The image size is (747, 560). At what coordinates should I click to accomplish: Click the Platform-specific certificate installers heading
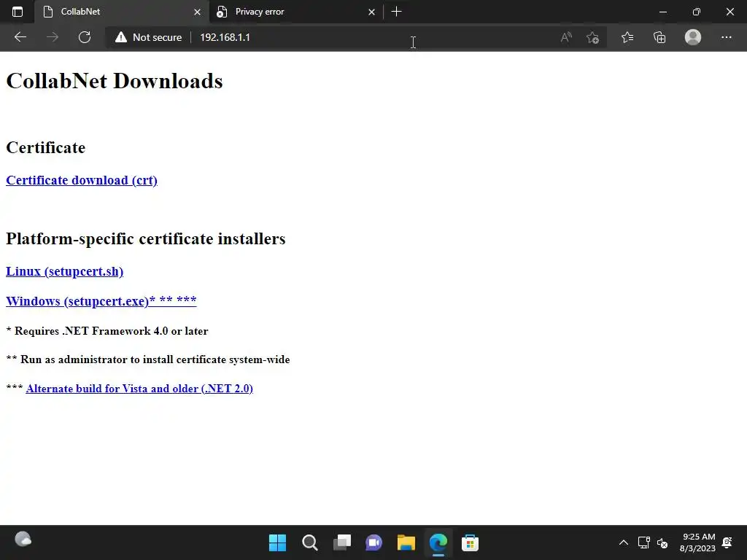coord(146,238)
